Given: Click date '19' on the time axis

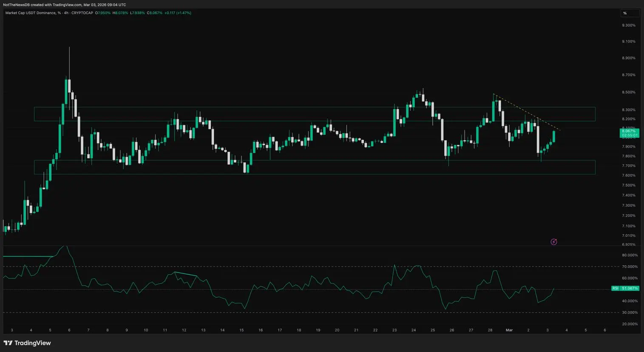Looking at the screenshot, I should tap(318, 330).
